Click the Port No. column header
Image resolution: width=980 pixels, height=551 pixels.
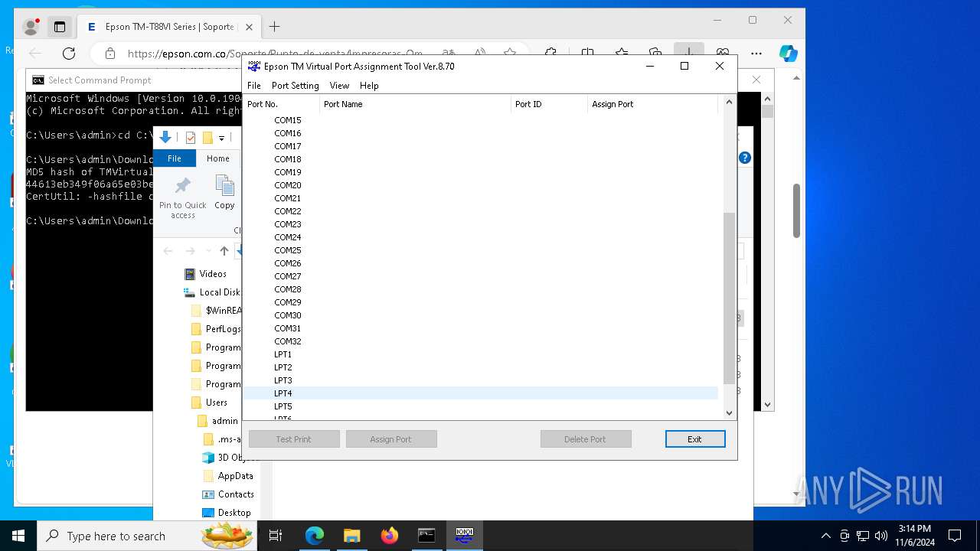(281, 104)
